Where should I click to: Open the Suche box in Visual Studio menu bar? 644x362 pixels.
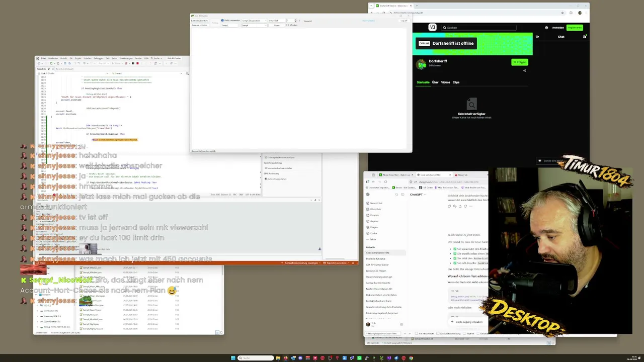155,58
